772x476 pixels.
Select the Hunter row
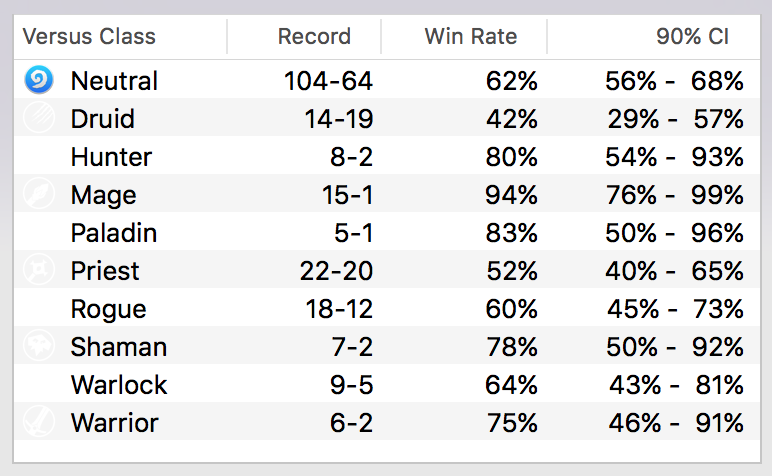coord(387,156)
